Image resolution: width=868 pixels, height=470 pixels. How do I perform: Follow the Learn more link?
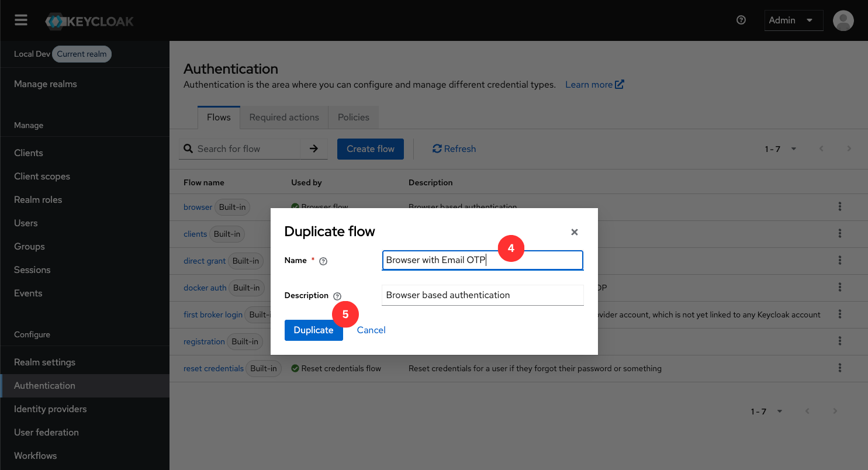594,84
